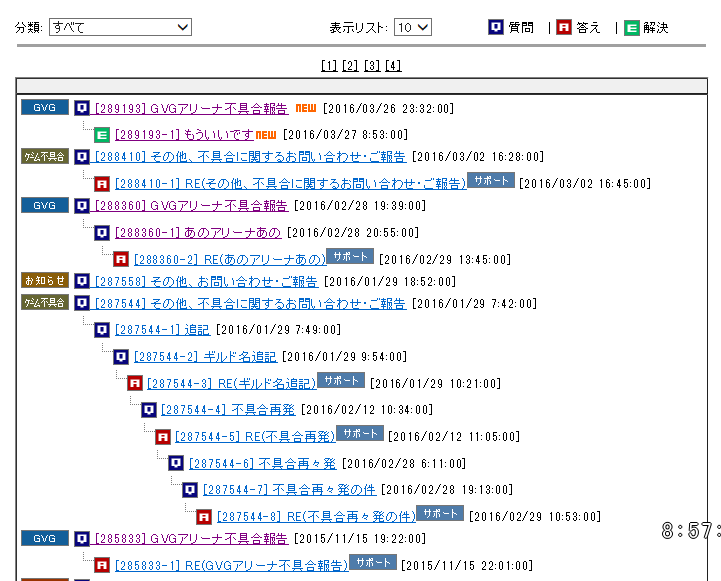Open the 表示リスト count dropdown
This screenshot has width=721, height=581.
coord(412,27)
